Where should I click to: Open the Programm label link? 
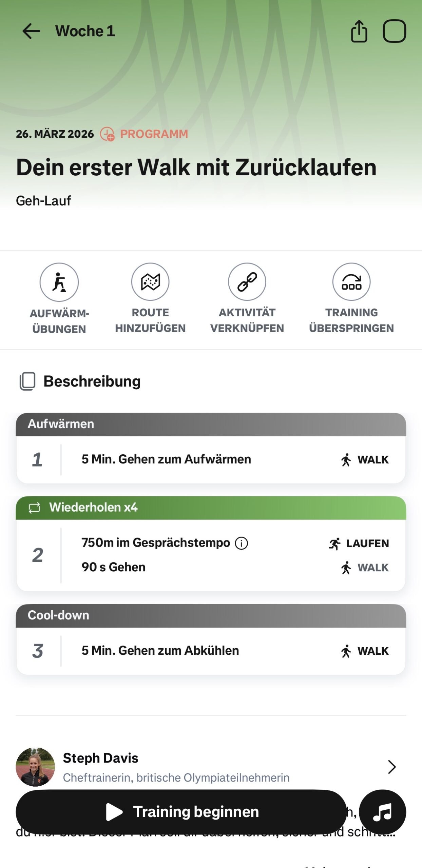[x=154, y=134]
